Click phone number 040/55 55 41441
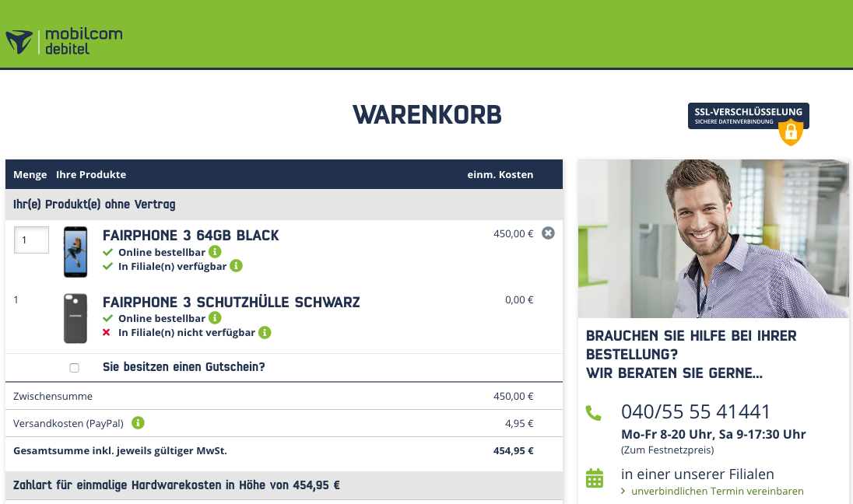 [x=695, y=411]
